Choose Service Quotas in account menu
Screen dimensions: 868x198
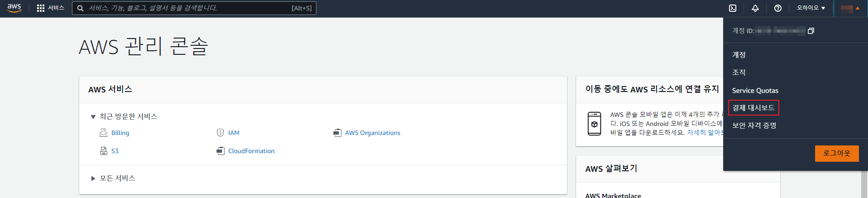(755, 91)
